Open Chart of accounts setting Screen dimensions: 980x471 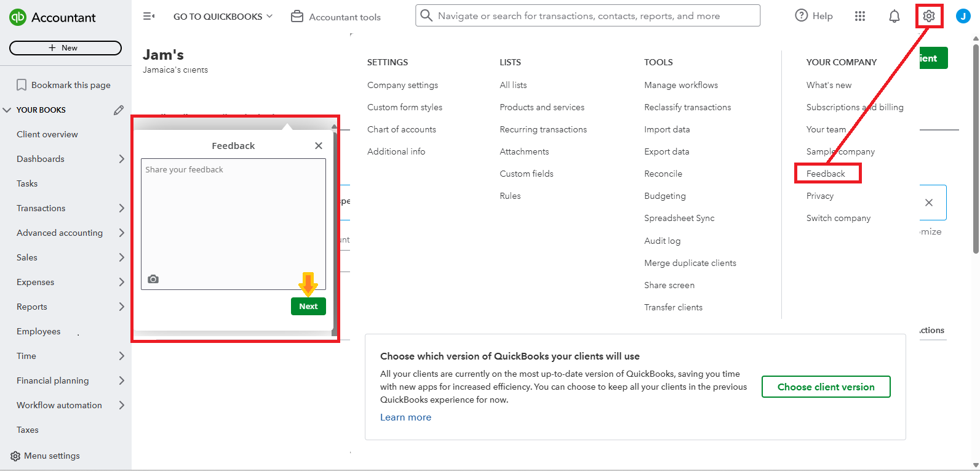point(402,129)
